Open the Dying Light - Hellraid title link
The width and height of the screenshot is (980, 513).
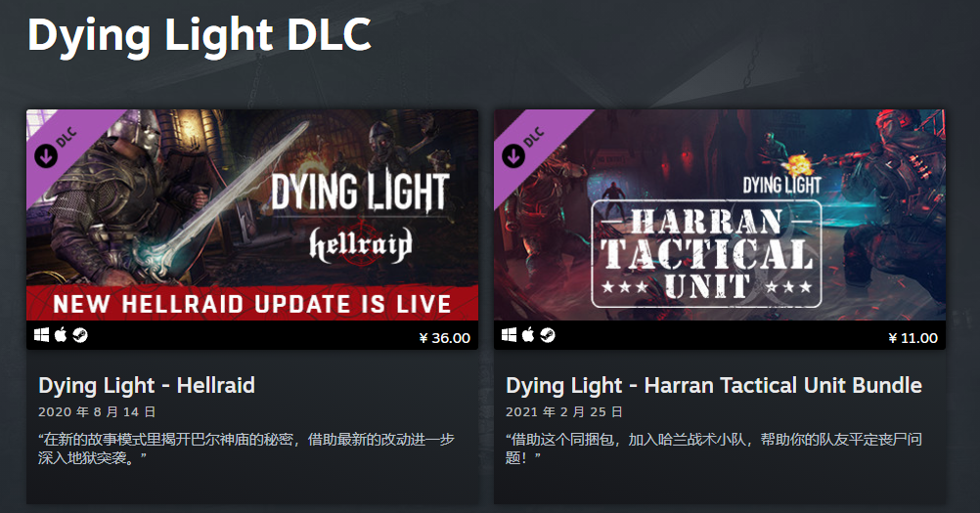click(x=147, y=385)
